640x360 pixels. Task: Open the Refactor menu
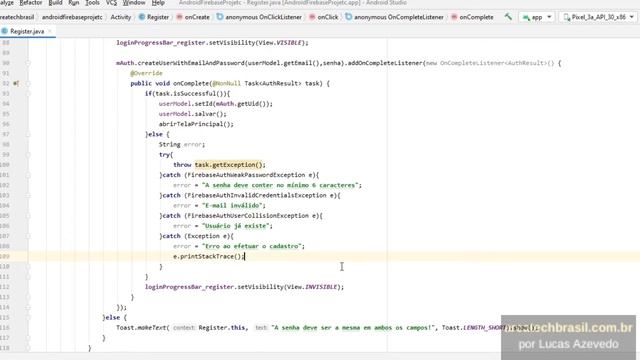[x=31, y=3]
